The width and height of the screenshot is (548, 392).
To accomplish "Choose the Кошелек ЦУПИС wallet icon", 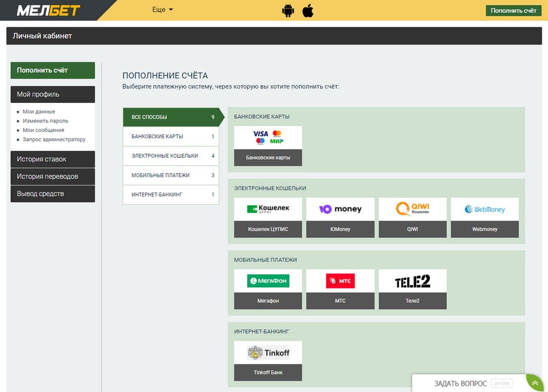I will 268,209.
